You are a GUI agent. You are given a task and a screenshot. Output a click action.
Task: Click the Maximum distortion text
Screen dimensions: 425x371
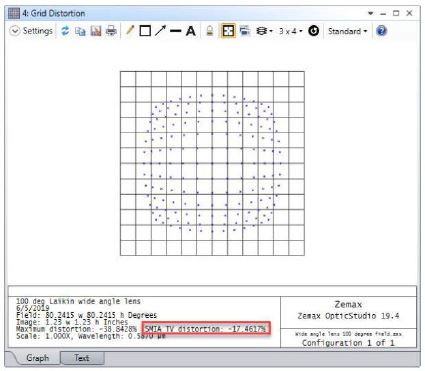tap(76, 329)
